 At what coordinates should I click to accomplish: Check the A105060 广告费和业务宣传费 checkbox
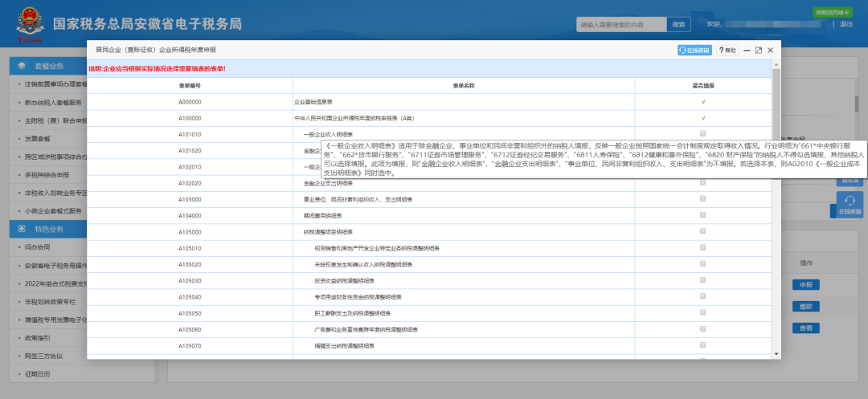[703, 328]
